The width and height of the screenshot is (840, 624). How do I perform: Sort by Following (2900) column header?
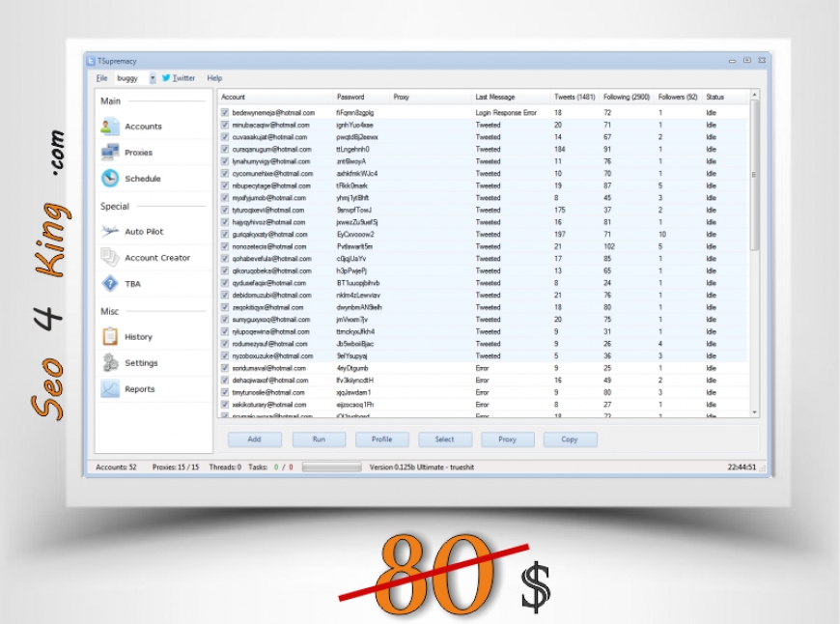[x=627, y=97]
